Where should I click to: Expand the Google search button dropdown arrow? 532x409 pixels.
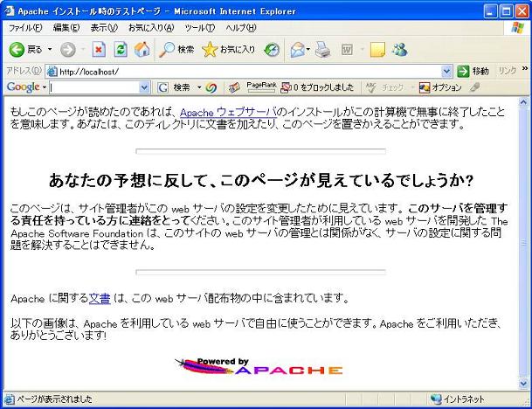click(x=199, y=88)
